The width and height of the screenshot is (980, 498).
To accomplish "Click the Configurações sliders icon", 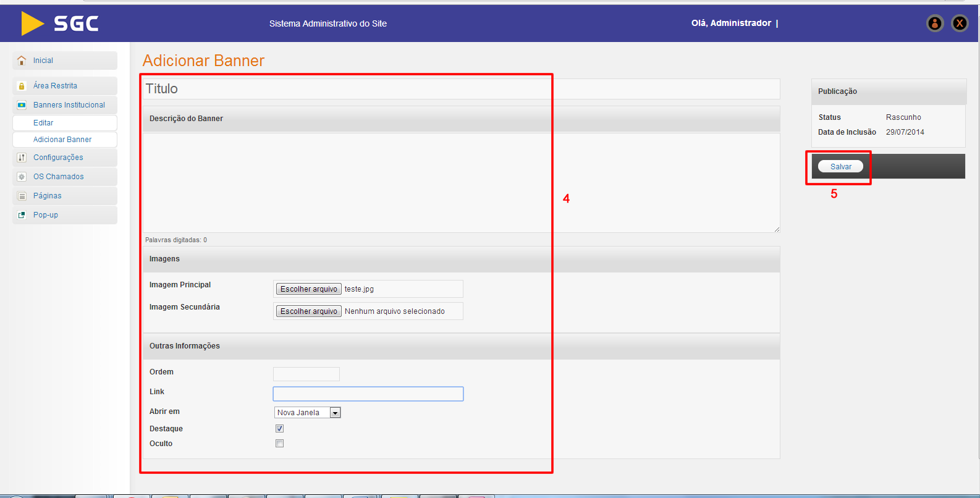I will (x=22, y=158).
